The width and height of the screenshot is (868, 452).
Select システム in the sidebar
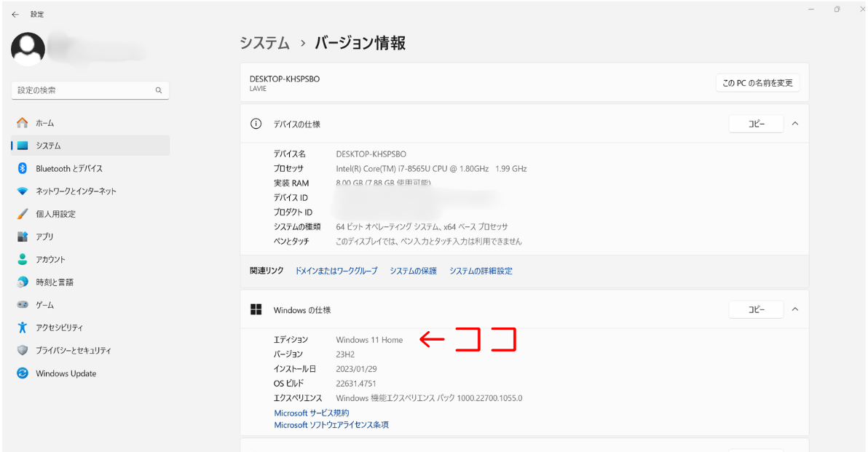click(x=90, y=146)
